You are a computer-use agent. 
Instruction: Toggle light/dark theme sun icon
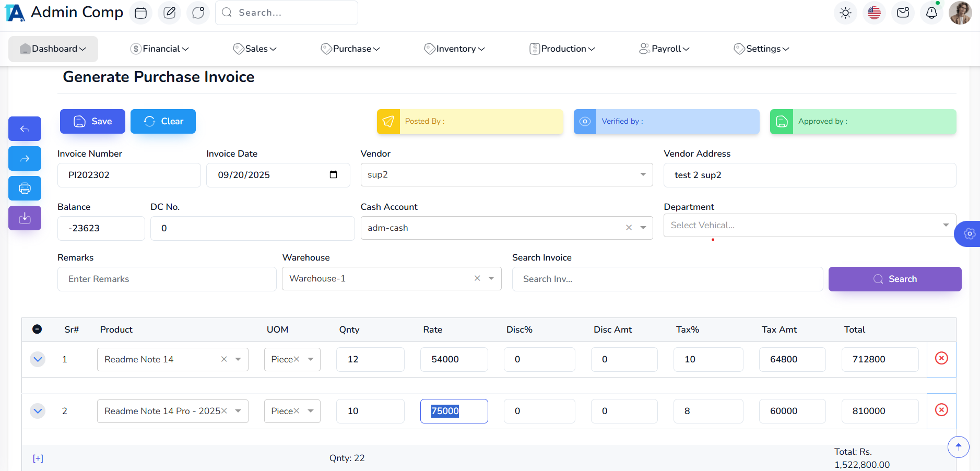pyautogui.click(x=845, y=13)
